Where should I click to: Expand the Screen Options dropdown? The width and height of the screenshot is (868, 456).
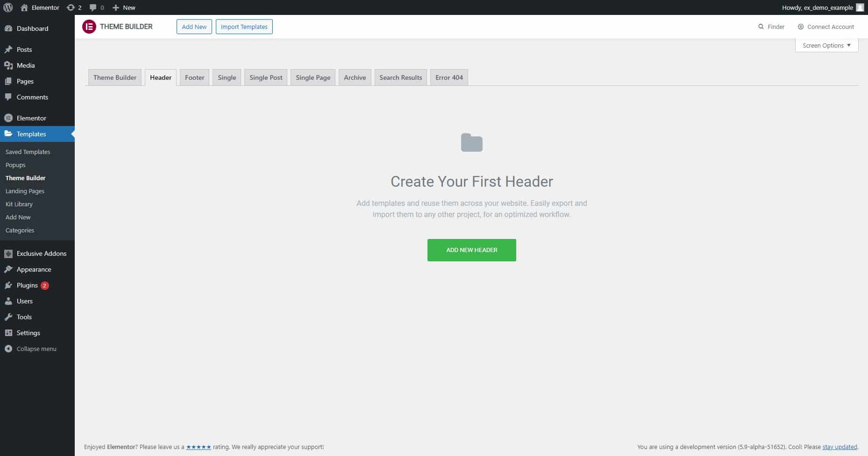[x=826, y=45]
